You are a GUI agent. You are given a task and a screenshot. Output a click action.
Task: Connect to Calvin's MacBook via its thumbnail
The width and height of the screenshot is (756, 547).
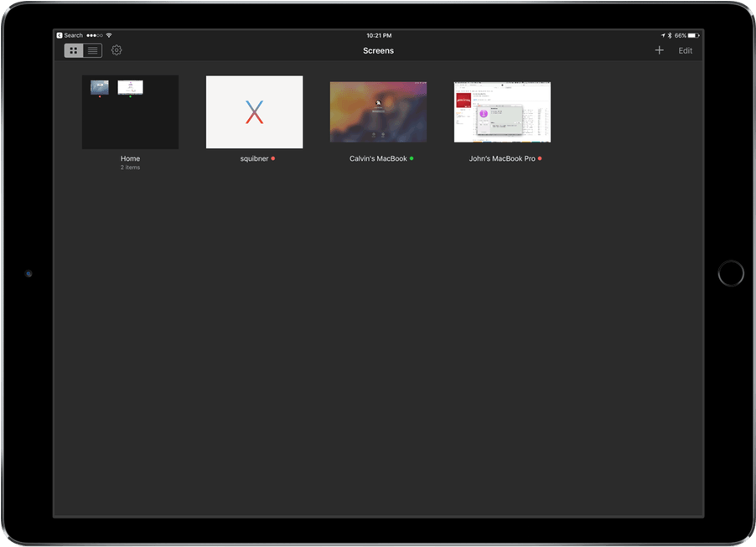[377, 111]
